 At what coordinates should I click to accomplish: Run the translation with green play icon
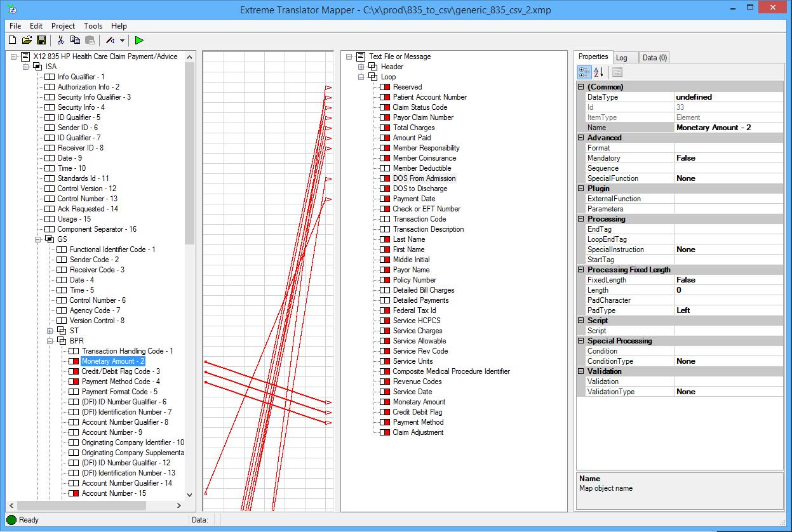tap(139, 41)
